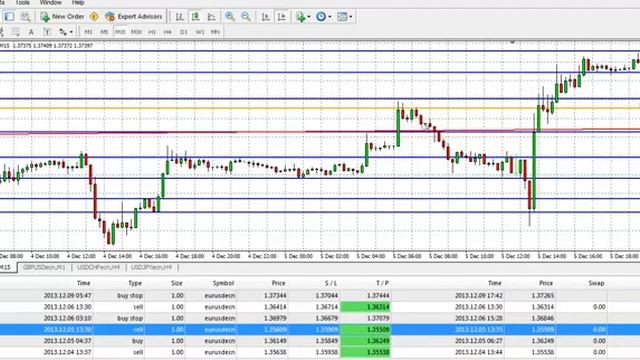640x360 pixels.
Task: Select the Fibonacci retracement tool
Action: click(15, 32)
